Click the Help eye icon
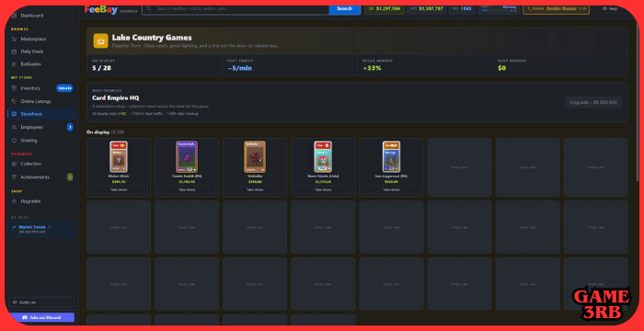This screenshot has height=331, width=644. (604, 8)
